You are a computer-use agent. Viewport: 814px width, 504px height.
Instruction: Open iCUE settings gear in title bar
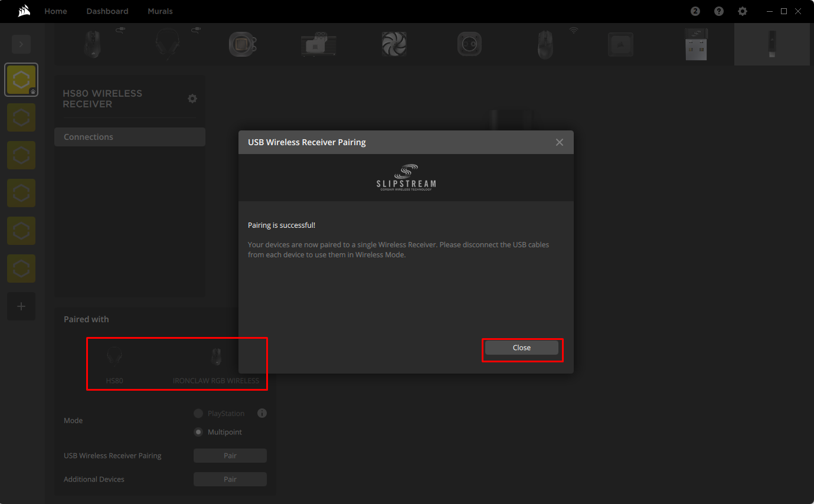742,11
